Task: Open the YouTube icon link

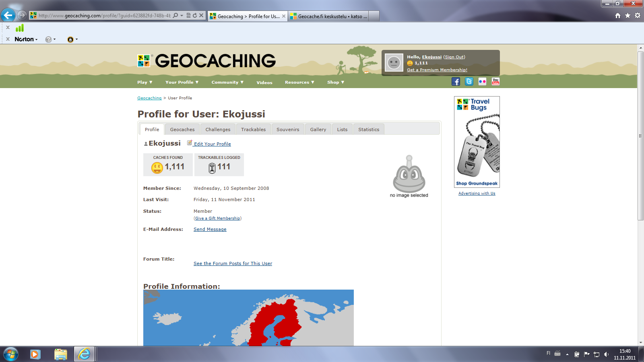Action: tap(495, 82)
